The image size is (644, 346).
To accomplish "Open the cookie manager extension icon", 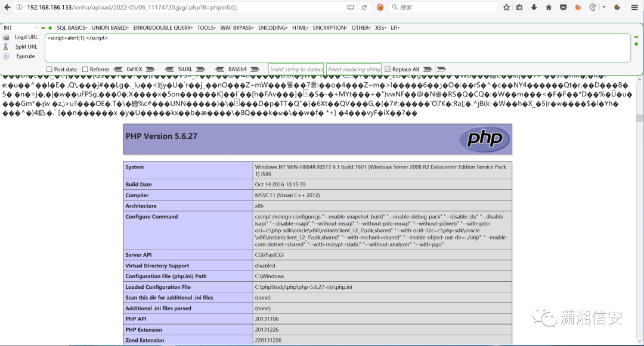I will [x=617, y=7].
